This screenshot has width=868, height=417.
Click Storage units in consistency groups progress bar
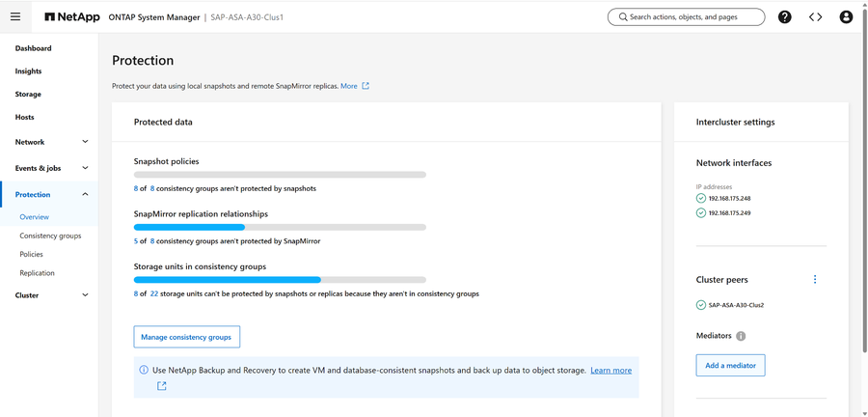(280, 280)
